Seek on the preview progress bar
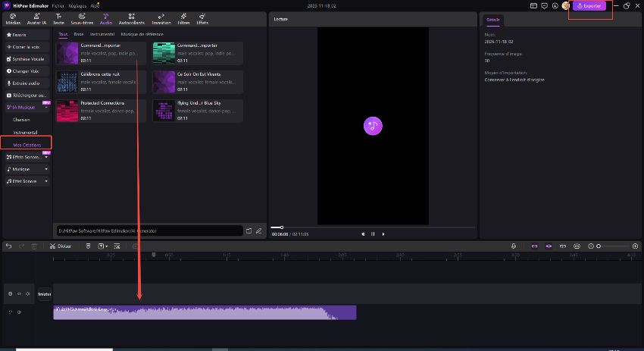Image resolution: width=644 pixels, height=351 pixels. tap(373, 227)
